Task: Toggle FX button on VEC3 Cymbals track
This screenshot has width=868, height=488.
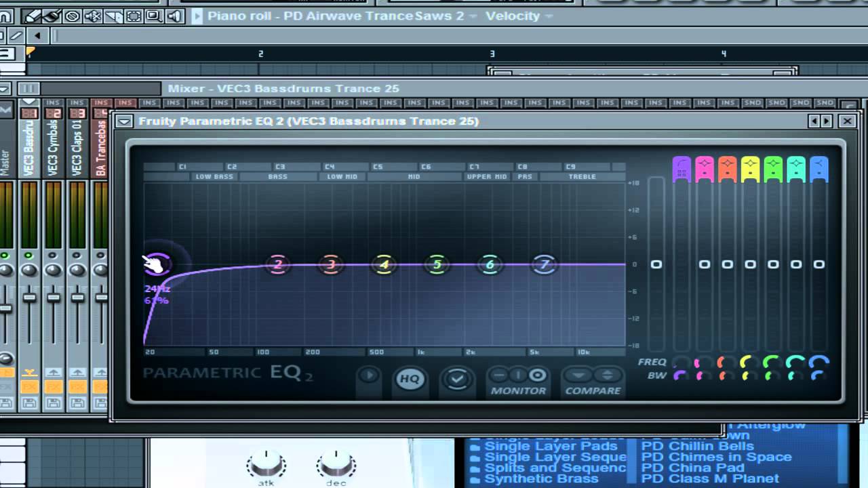Action: click(54, 386)
